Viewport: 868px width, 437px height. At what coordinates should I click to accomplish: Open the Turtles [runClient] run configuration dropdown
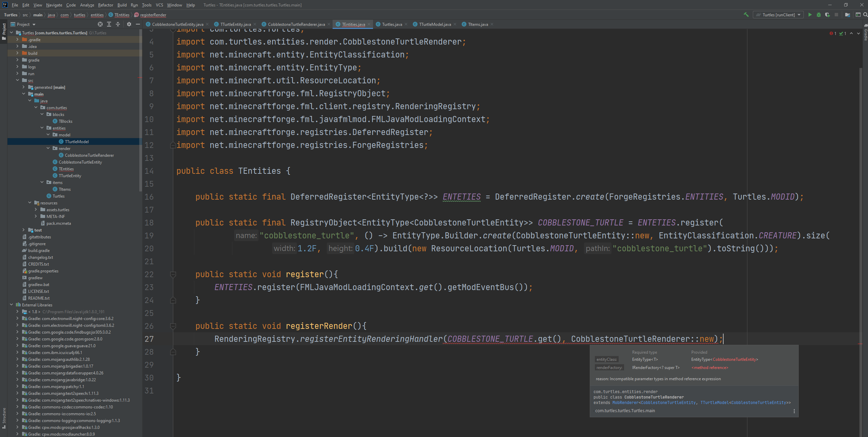(x=778, y=15)
